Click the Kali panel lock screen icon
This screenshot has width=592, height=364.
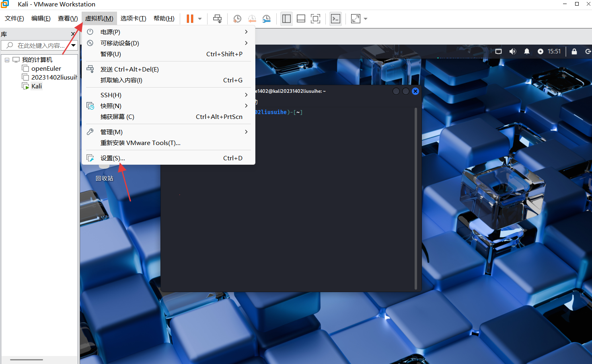pos(574,51)
